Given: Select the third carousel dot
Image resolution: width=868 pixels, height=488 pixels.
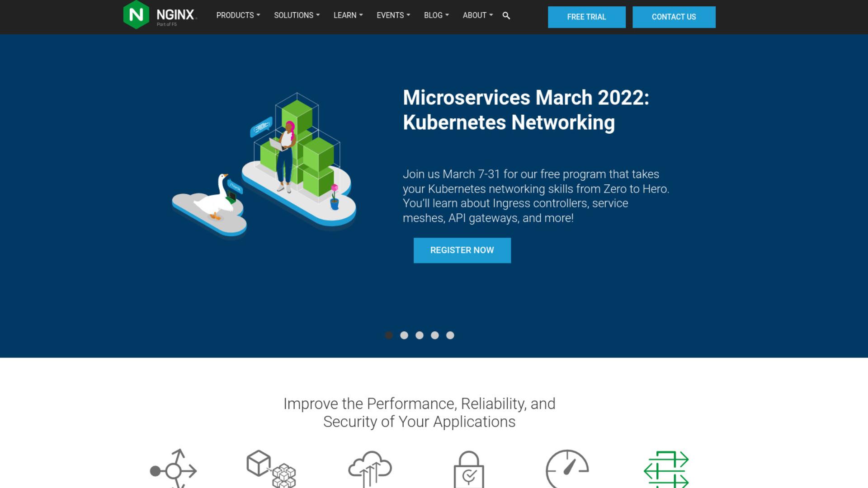Looking at the screenshot, I should 420,335.
